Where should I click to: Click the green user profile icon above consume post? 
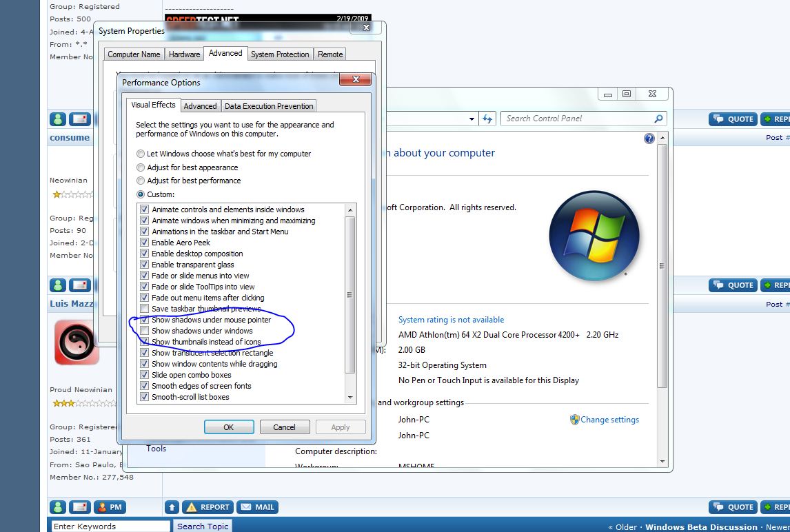coord(58,119)
